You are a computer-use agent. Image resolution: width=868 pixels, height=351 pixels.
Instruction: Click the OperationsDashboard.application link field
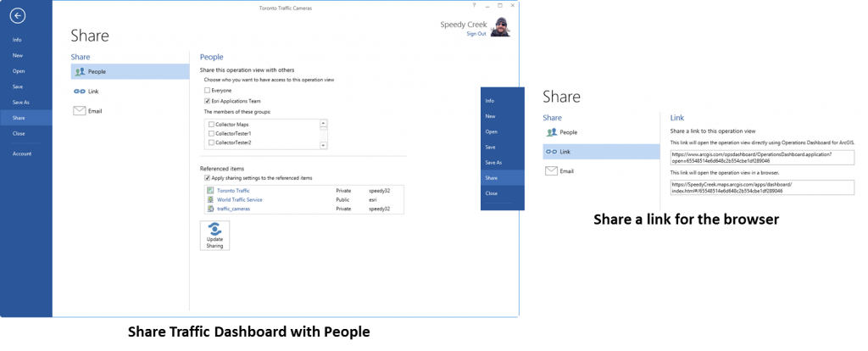click(762, 157)
